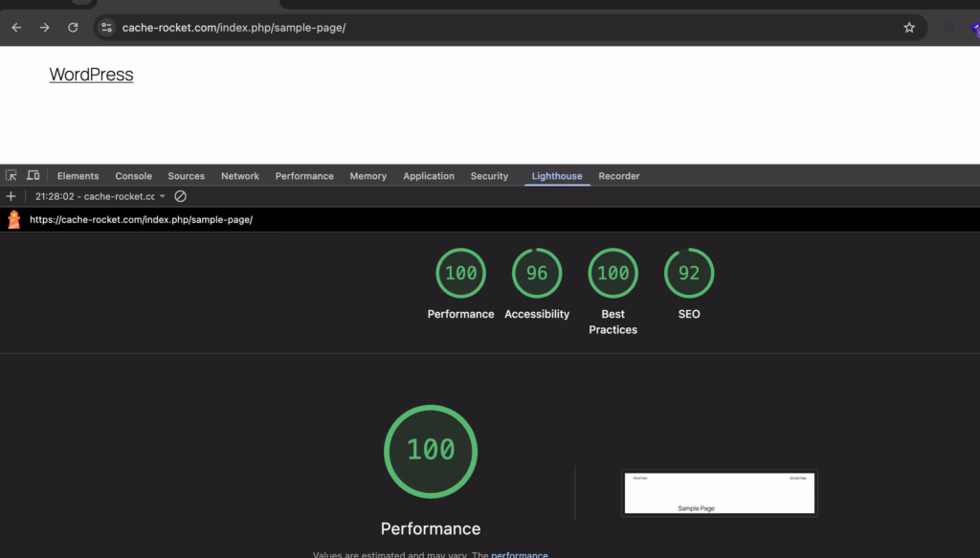Screen dimensions: 980x558
Task: Activate the inspect element selector icon
Action: click(11, 175)
